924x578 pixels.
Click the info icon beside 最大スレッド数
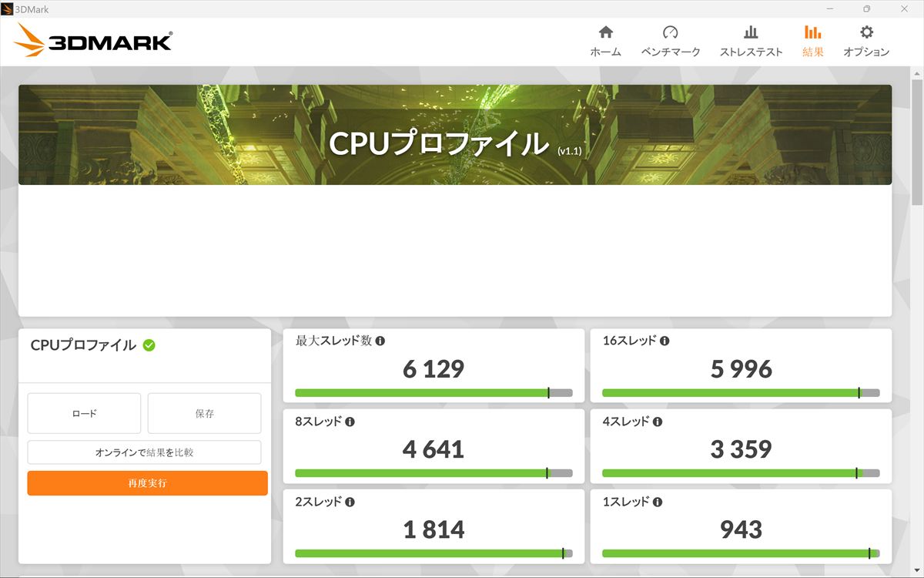click(380, 341)
